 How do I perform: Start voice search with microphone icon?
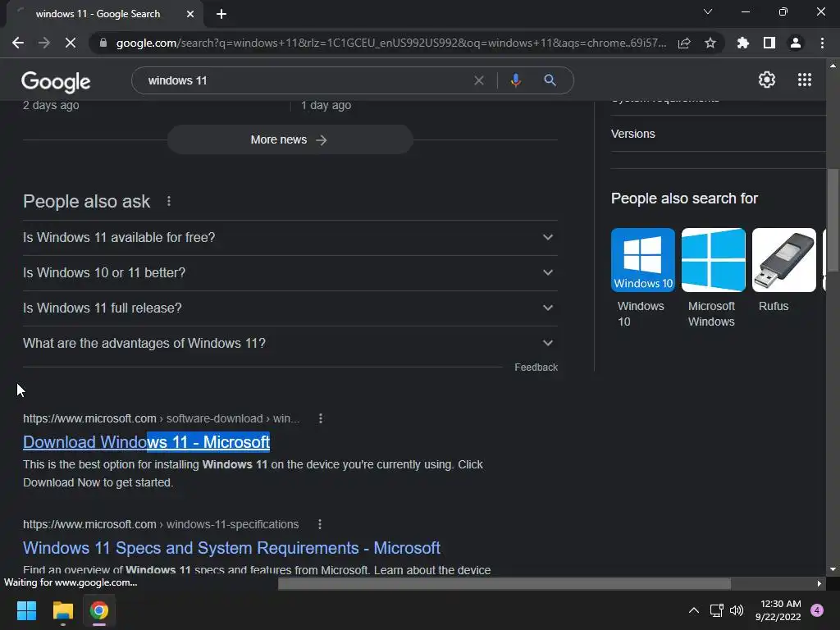[x=515, y=80]
